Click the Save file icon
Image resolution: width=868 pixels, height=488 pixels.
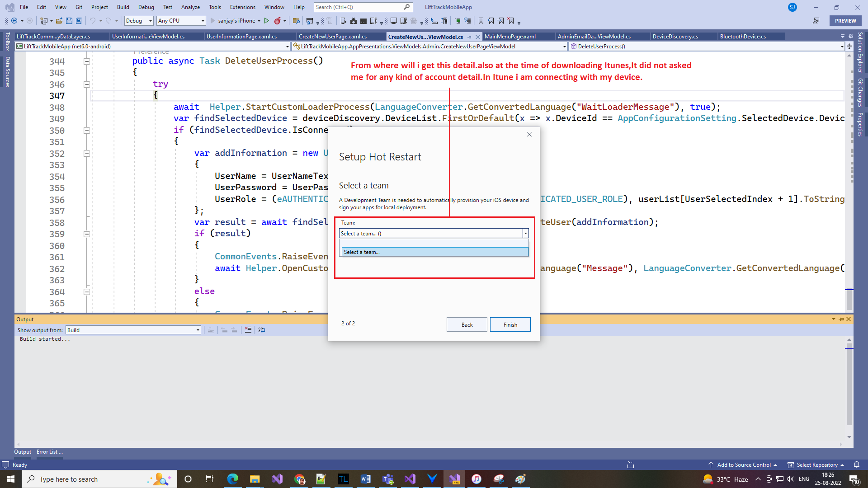69,21
